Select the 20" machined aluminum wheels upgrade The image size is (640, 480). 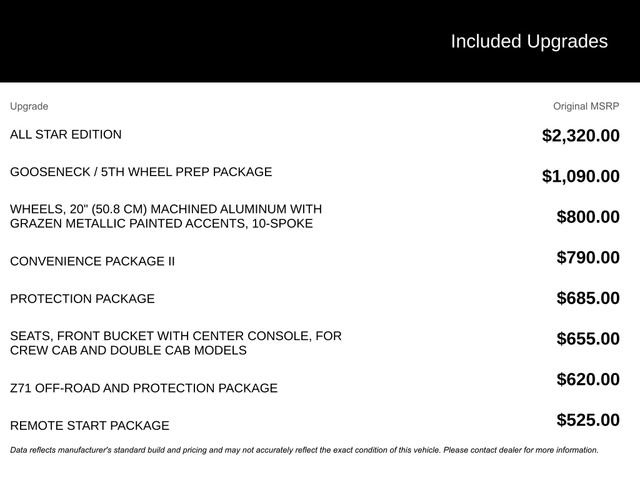point(166,216)
